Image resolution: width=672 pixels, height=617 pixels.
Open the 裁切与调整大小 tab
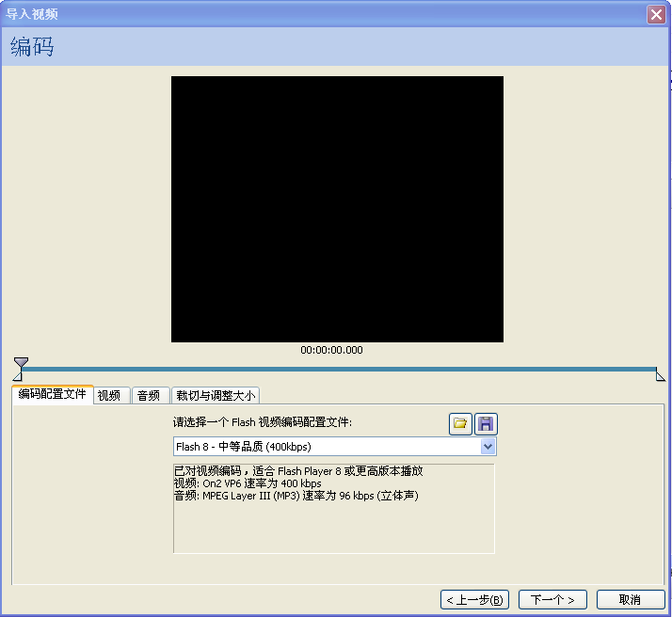[x=216, y=395]
